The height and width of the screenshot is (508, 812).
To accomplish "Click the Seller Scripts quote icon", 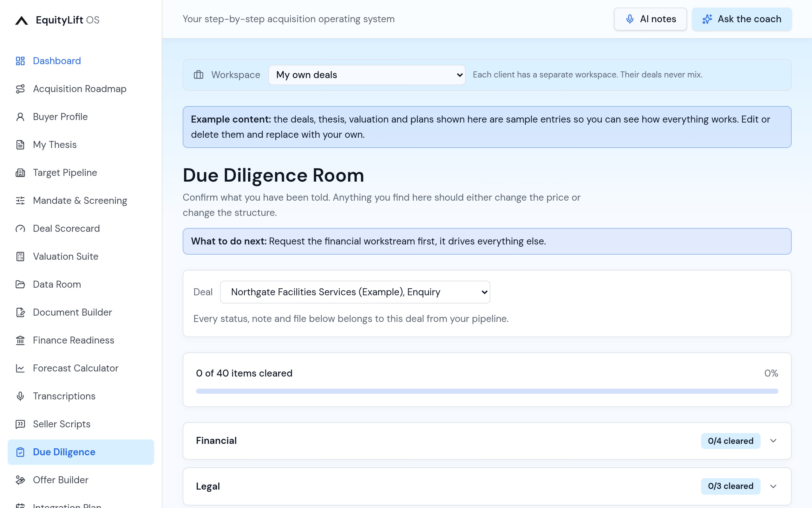I will [20, 424].
